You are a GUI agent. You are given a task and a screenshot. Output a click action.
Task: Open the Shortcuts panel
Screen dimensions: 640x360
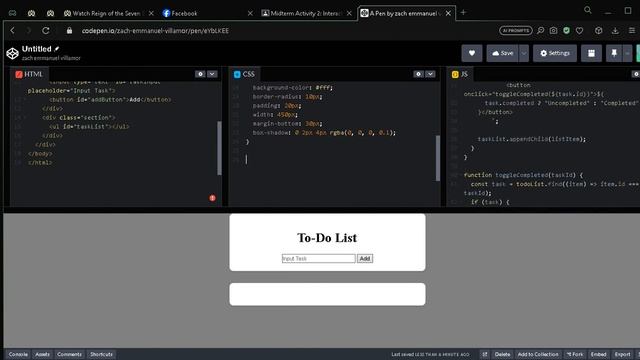(x=101, y=354)
